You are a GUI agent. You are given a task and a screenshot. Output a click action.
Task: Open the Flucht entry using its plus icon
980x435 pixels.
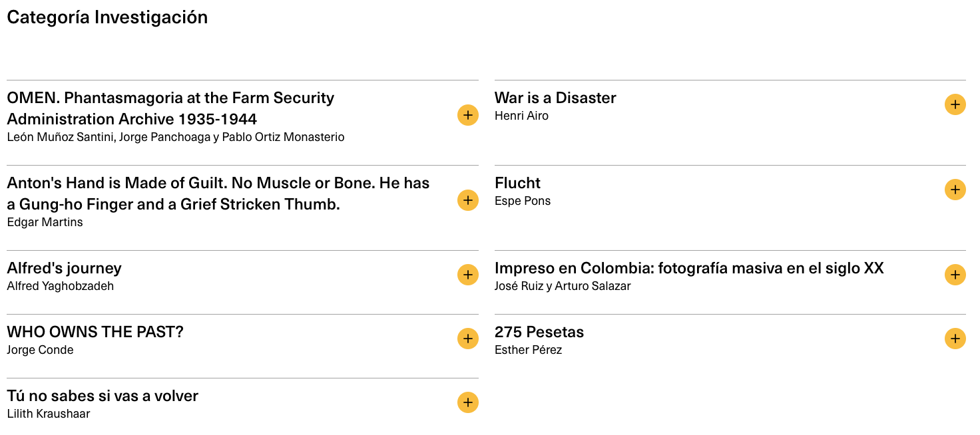tap(955, 190)
